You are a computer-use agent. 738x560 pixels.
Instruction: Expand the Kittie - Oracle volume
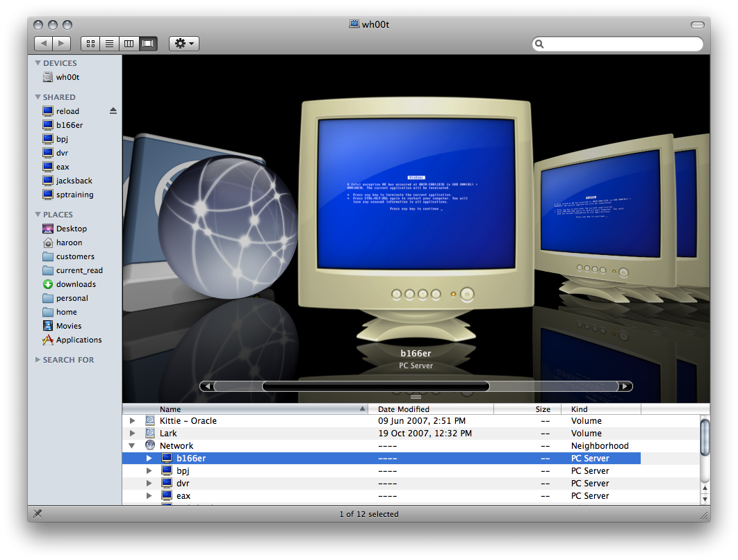(132, 421)
